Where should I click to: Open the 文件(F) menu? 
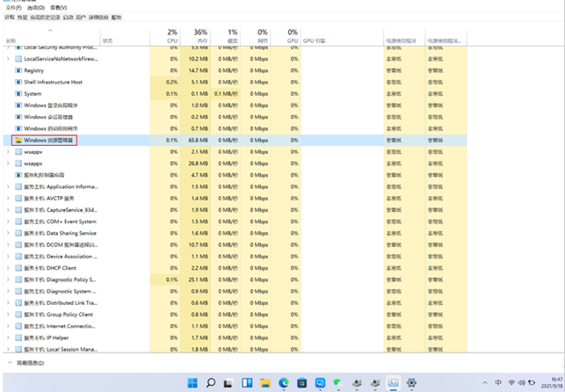pos(12,8)
